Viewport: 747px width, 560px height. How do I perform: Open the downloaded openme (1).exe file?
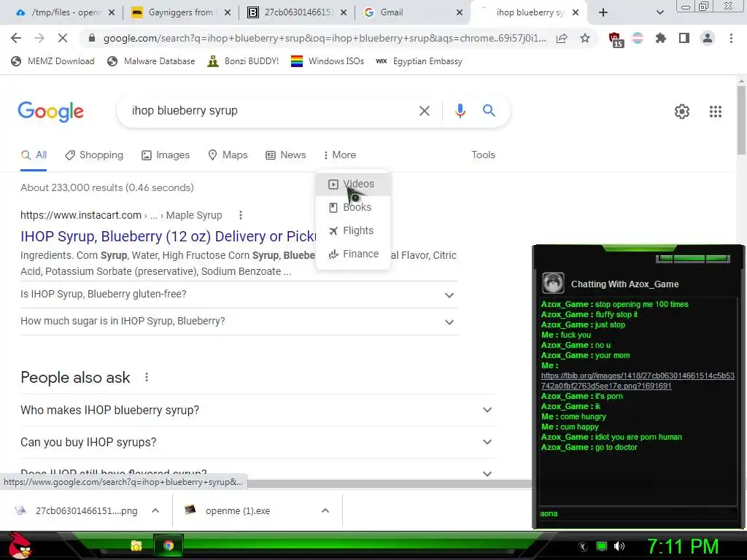click(x=237, y=510)
